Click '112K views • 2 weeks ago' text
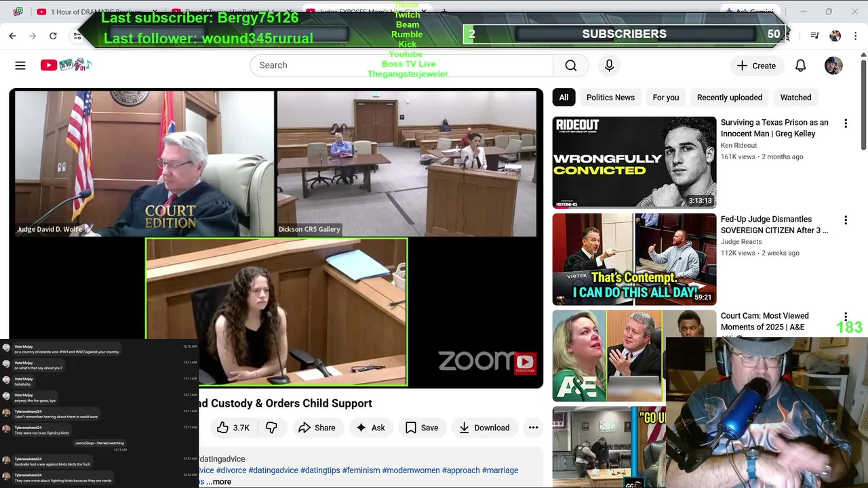This screenshot has width=868, height=488. [760, 253]
